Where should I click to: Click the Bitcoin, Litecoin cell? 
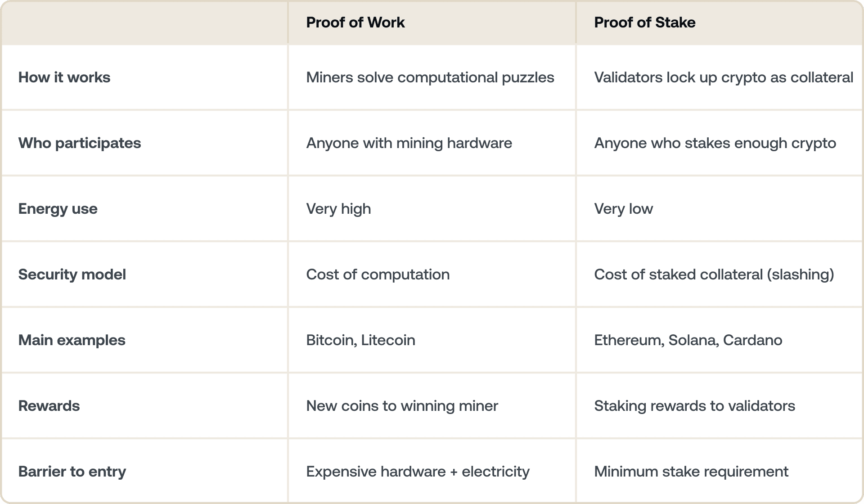(x=360, y=340)
